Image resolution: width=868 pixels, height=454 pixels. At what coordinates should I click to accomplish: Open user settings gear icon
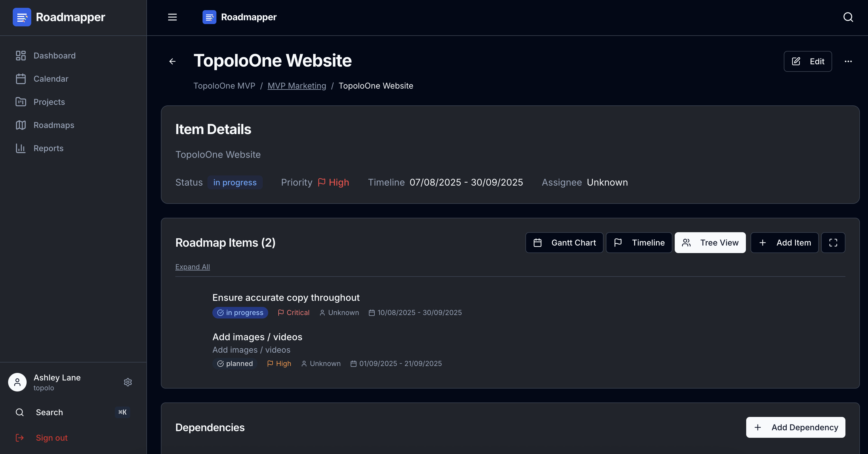128,382
